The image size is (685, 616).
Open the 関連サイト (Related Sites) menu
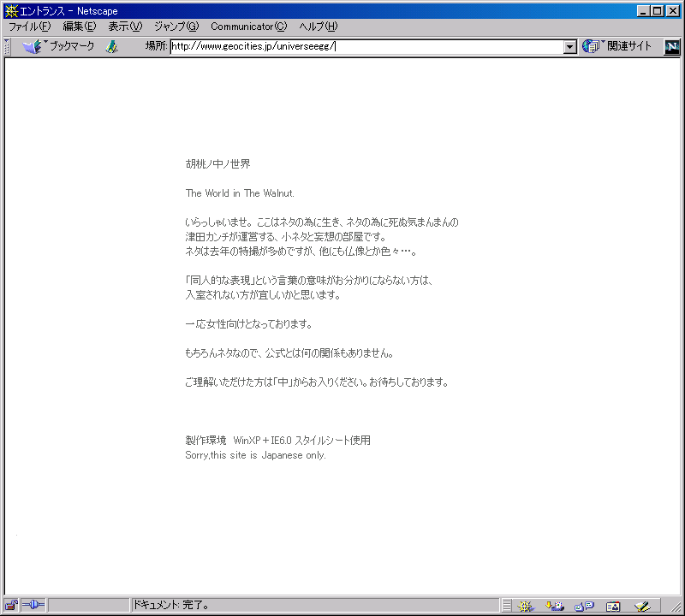(616, 46)
